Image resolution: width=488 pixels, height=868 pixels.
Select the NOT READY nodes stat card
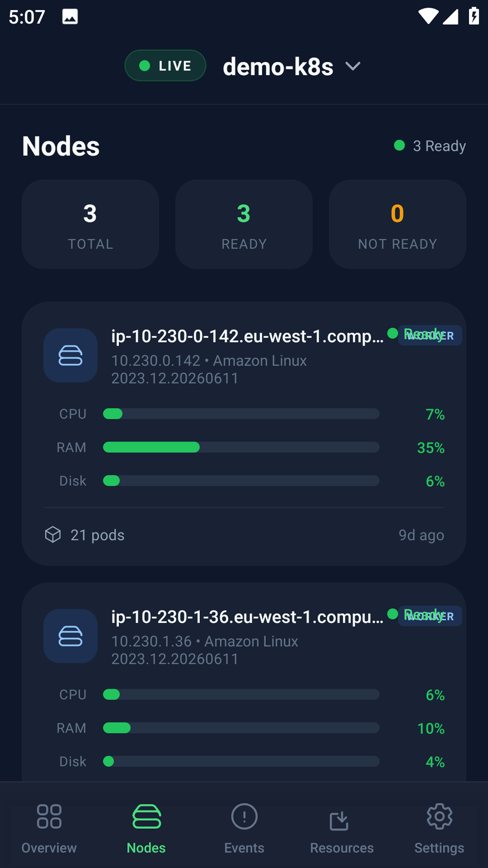(397, 224)
